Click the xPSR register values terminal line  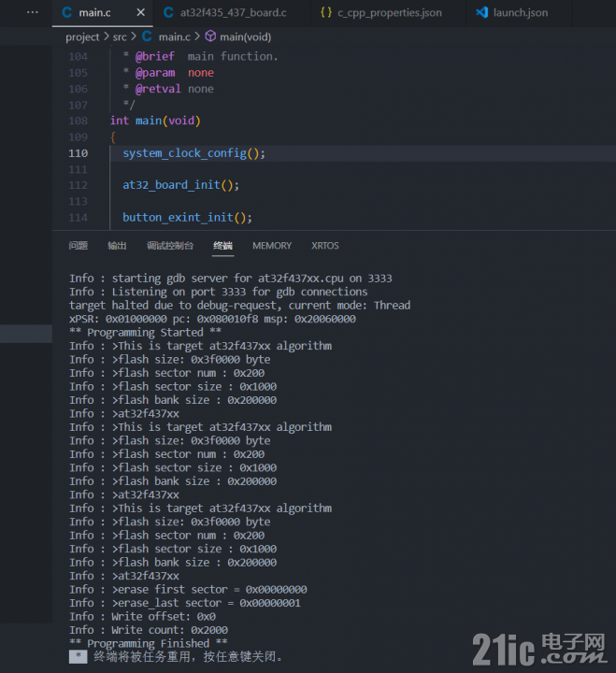212,319
